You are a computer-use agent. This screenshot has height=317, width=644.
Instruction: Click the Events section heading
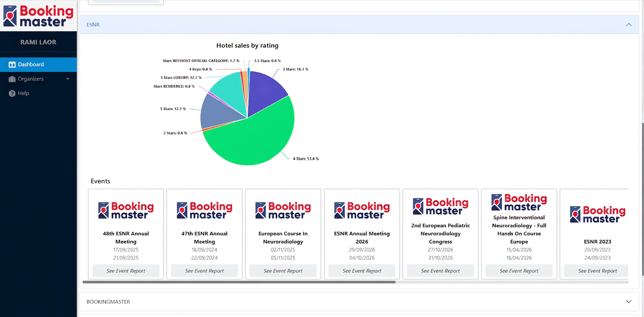click(x=100, y=181)
